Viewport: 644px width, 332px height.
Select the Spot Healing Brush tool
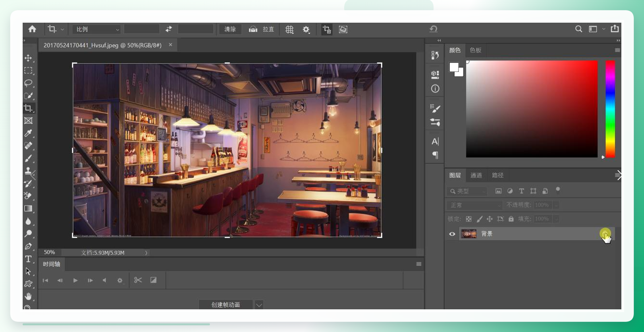click(x=28, y=146)
